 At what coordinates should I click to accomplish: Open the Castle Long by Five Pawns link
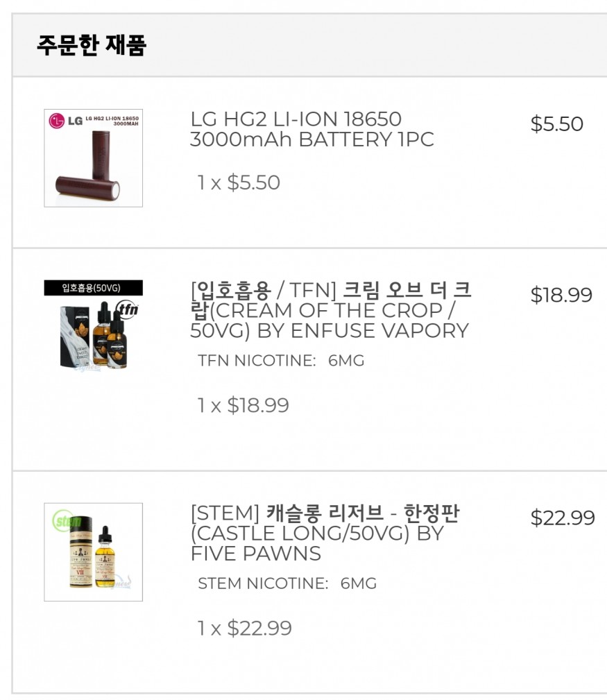tap(325, 533)
